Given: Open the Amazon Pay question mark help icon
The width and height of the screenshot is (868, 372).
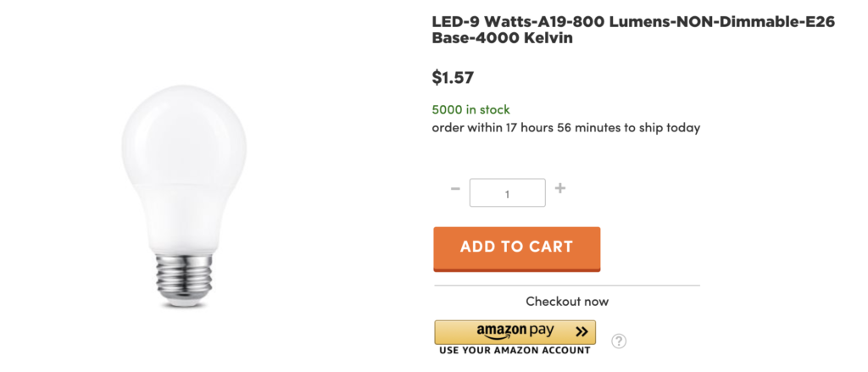Looking at the screenshot, I should click(618, 341).
